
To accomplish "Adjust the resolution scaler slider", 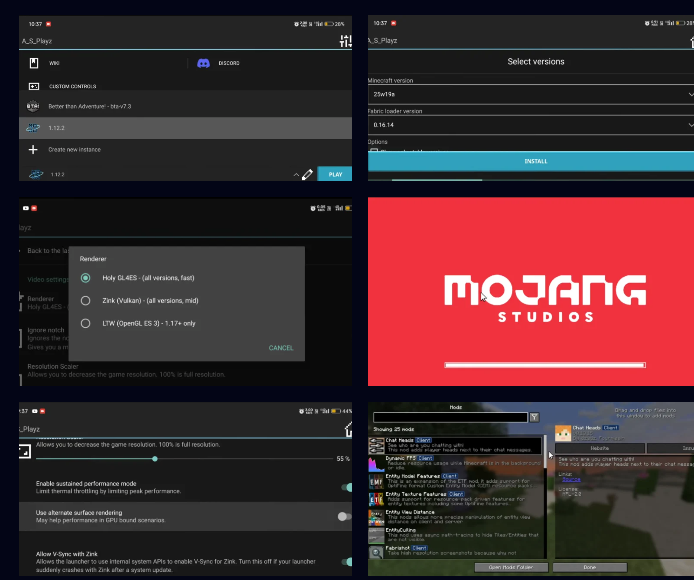I will pos(154,458).
